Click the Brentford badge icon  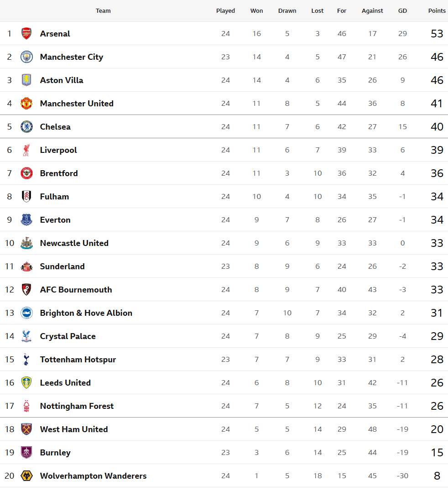click(26, 173)
